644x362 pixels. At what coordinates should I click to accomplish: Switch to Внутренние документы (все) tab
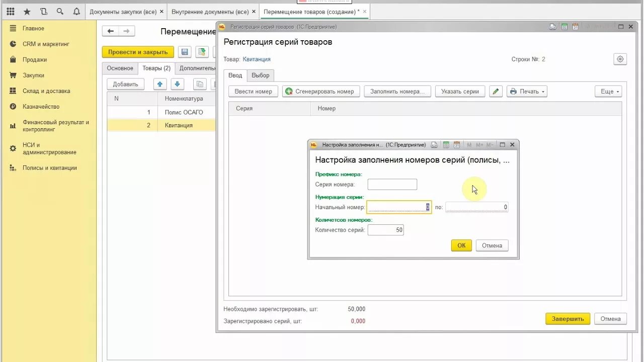(x=210, y=11)
